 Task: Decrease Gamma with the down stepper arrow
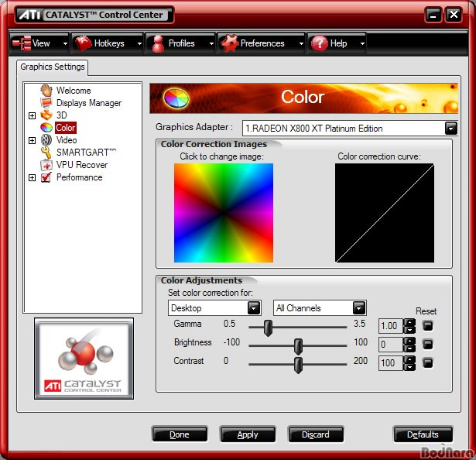point(409,330)
